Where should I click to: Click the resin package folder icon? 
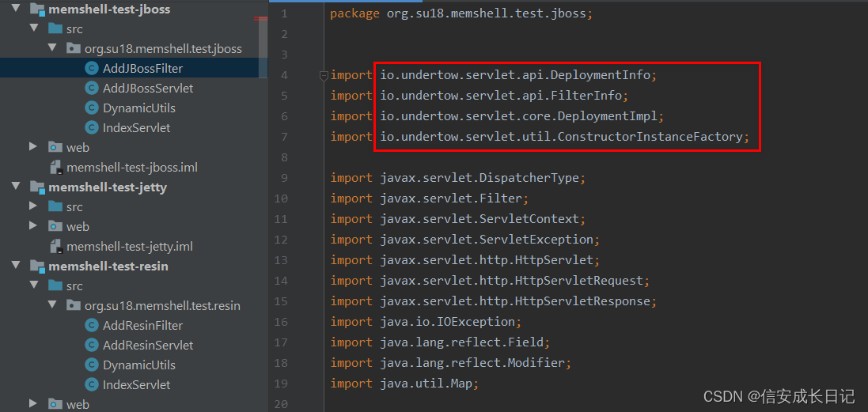pyautogui.click(x=73, y=305)
